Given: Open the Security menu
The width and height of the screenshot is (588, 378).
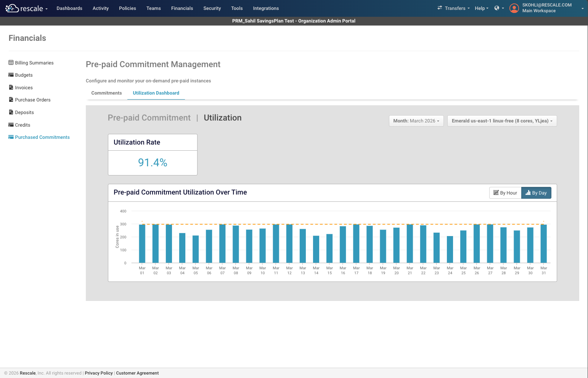Looking at the screenshot, I should (212, 8).
